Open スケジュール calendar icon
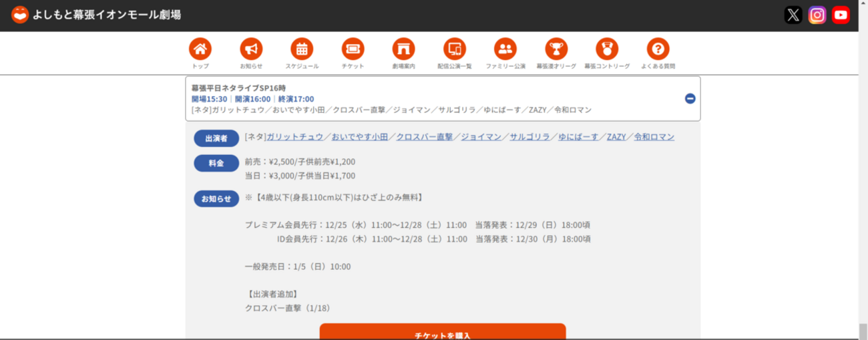Viewport: 868px width, 340px height. [302, 49]
